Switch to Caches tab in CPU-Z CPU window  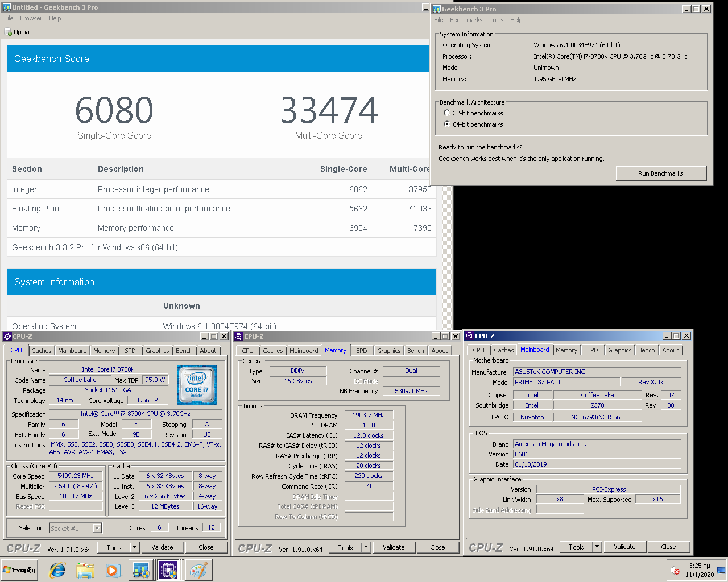click(42, 351)
